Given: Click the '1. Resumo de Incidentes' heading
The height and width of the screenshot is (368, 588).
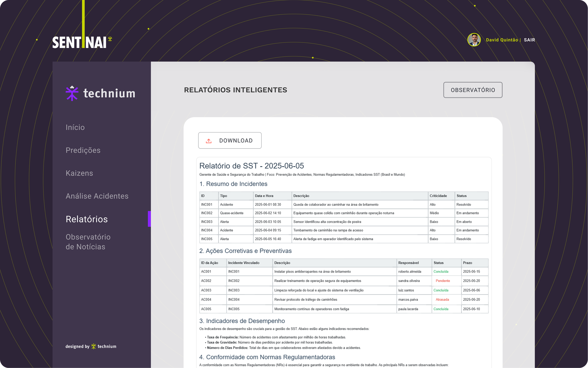Looking at the screenshot, I should tap(233, 184).
